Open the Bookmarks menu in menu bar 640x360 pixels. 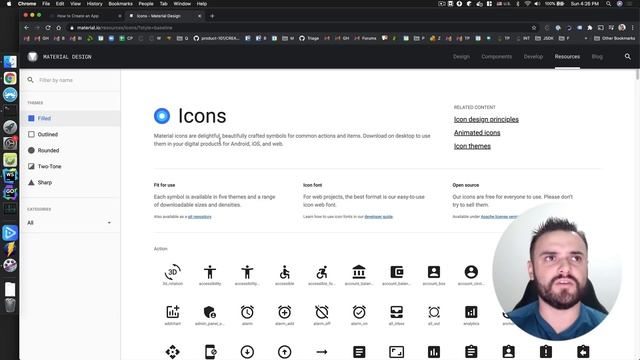pos(120,4)
